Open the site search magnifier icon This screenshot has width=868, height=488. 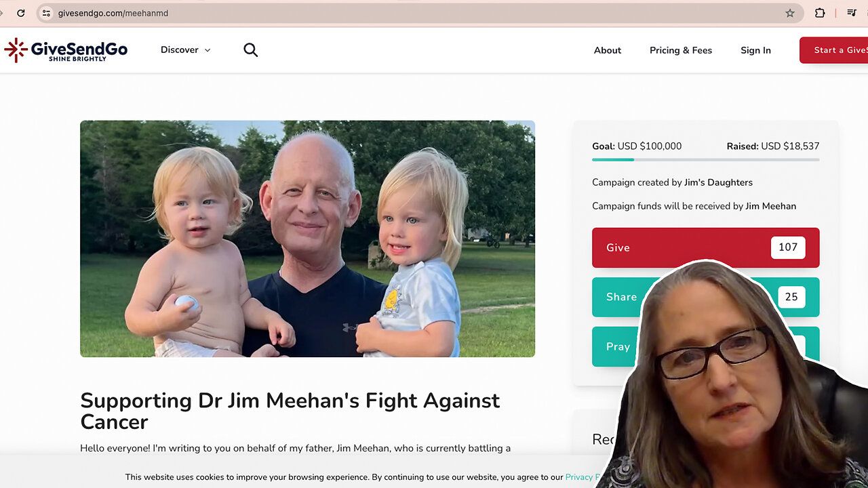250,50
